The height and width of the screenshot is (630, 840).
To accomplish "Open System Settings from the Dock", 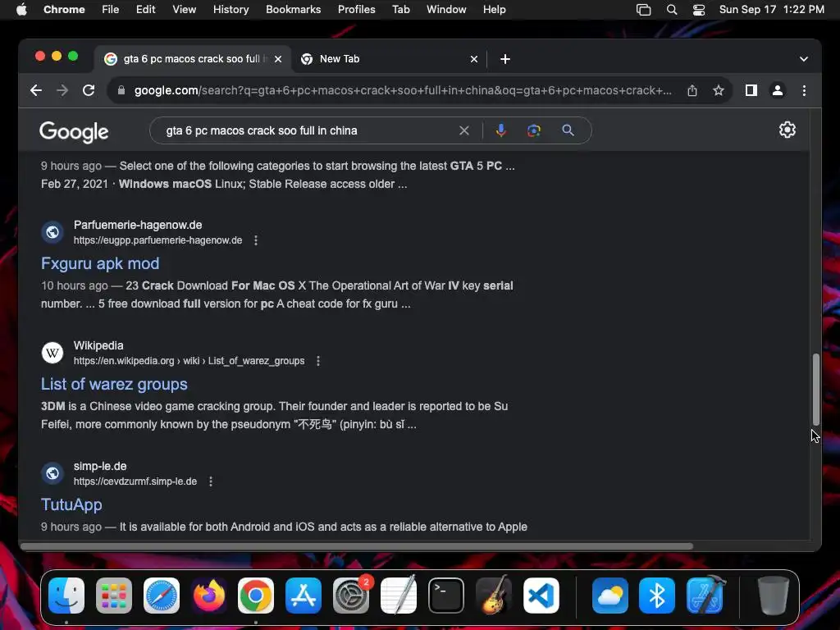I will [351, 596].
